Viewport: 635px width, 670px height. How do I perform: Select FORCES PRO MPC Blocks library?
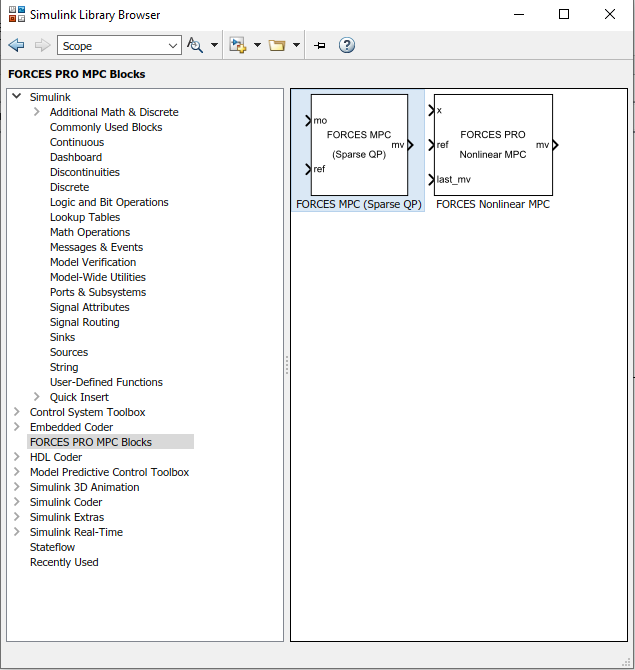tap(91, 441)
